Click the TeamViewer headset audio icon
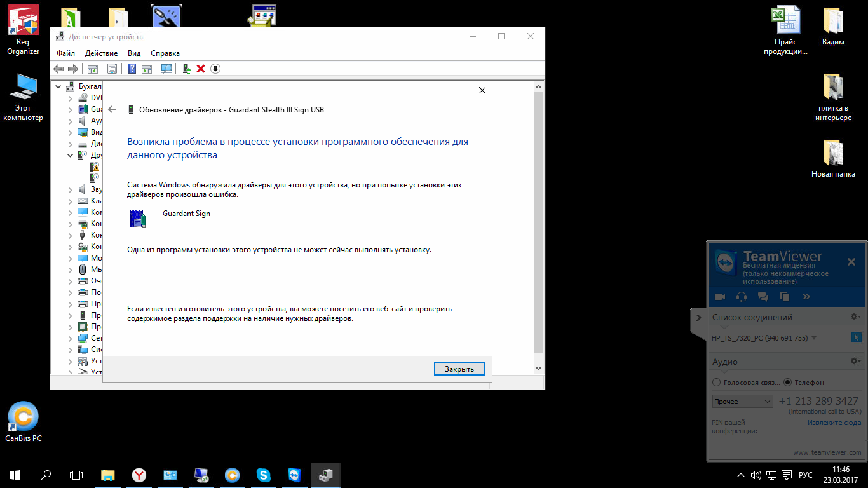Image resolution: width=868 pixels, height=488 pixels. (741, 297)
